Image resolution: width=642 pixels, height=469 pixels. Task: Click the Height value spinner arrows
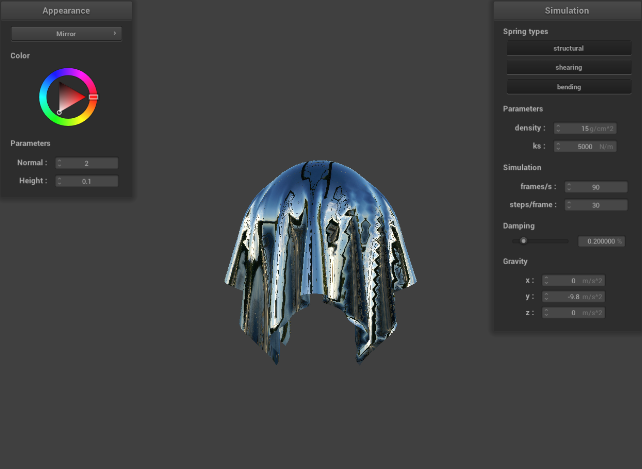tap(60, 181)
